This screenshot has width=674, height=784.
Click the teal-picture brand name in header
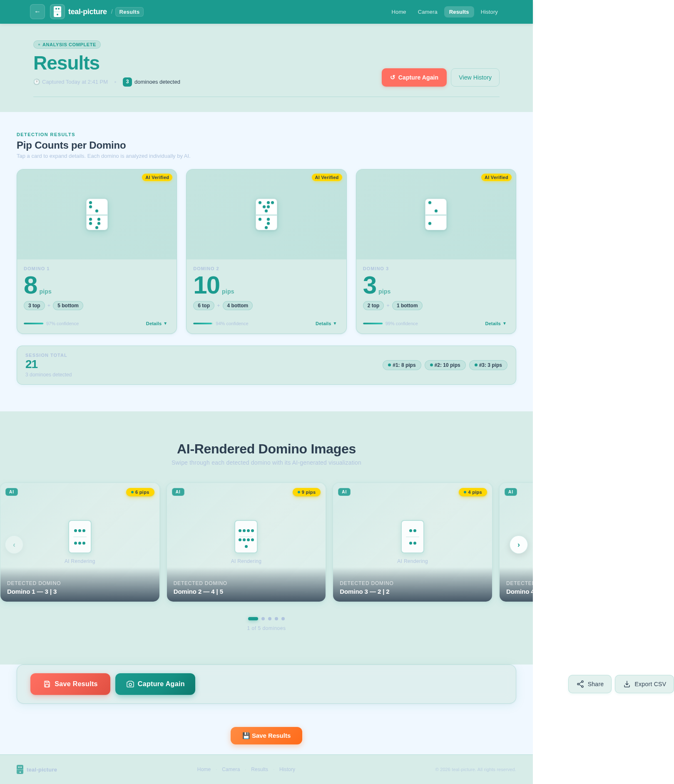(87, 12)
